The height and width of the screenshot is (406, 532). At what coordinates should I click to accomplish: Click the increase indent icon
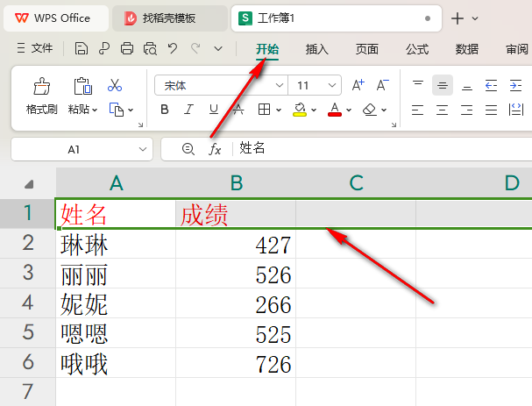[x=515, y=85]
